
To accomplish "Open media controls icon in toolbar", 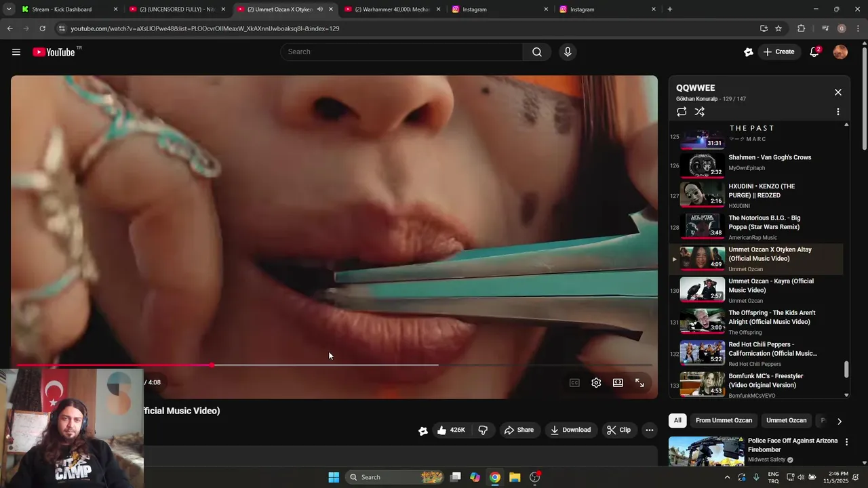I will 825,28.
